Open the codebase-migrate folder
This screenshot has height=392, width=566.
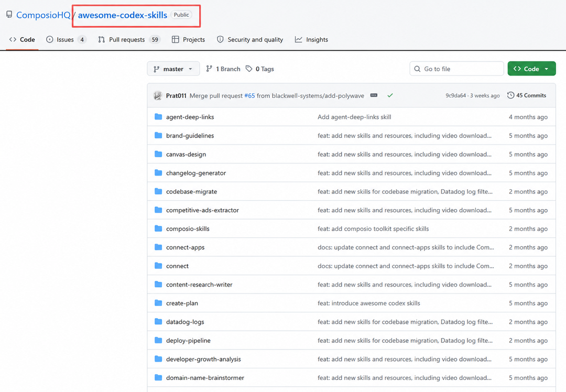pyautogui.click(x=192, y=192)
